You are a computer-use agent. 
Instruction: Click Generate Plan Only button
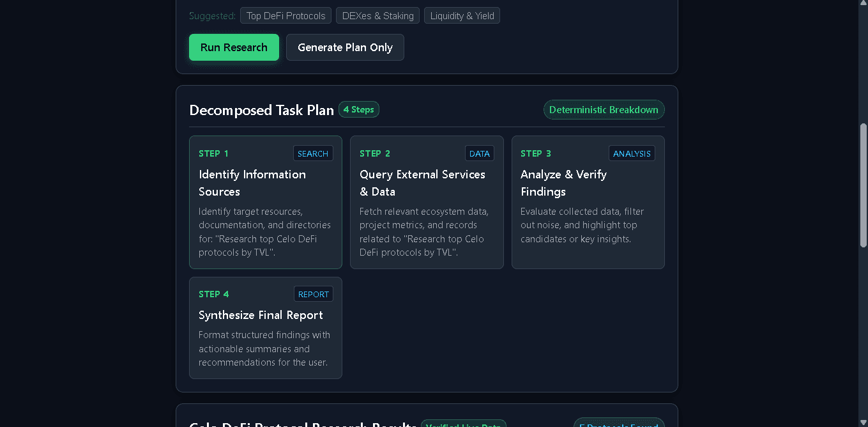point(345,47)
